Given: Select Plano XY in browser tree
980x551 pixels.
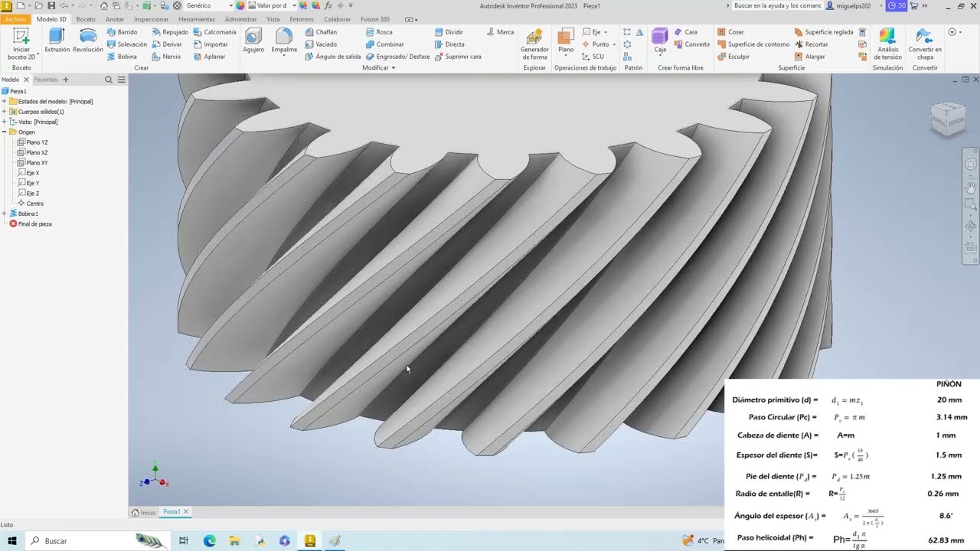Looking at the screenshot, I should (33, 162).
